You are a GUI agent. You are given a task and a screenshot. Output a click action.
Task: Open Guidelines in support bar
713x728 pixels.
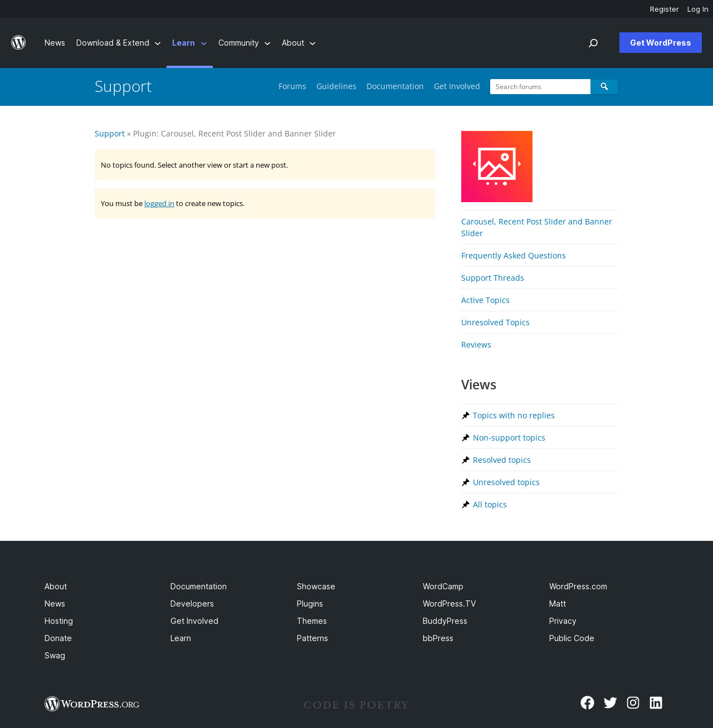(x=336, y=86)
